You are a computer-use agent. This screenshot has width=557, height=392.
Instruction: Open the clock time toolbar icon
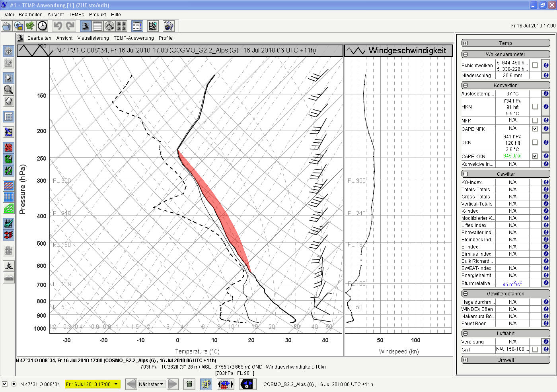(42, 26)
